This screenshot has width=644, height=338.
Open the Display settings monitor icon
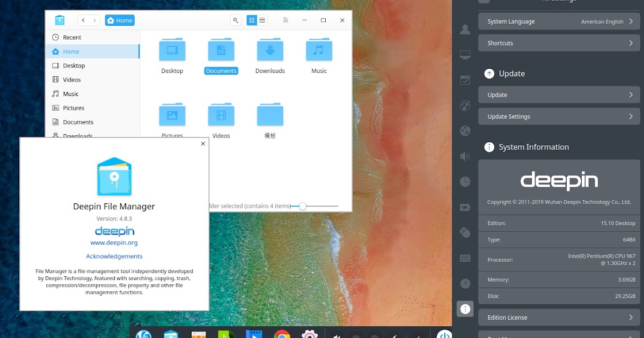[465, 55]
